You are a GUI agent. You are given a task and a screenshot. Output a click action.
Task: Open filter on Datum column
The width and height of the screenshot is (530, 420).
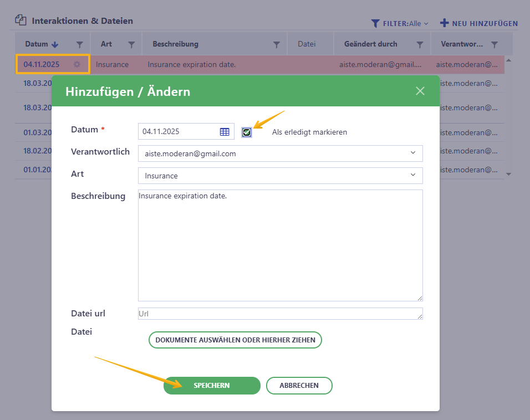click(x=80, y=44)
